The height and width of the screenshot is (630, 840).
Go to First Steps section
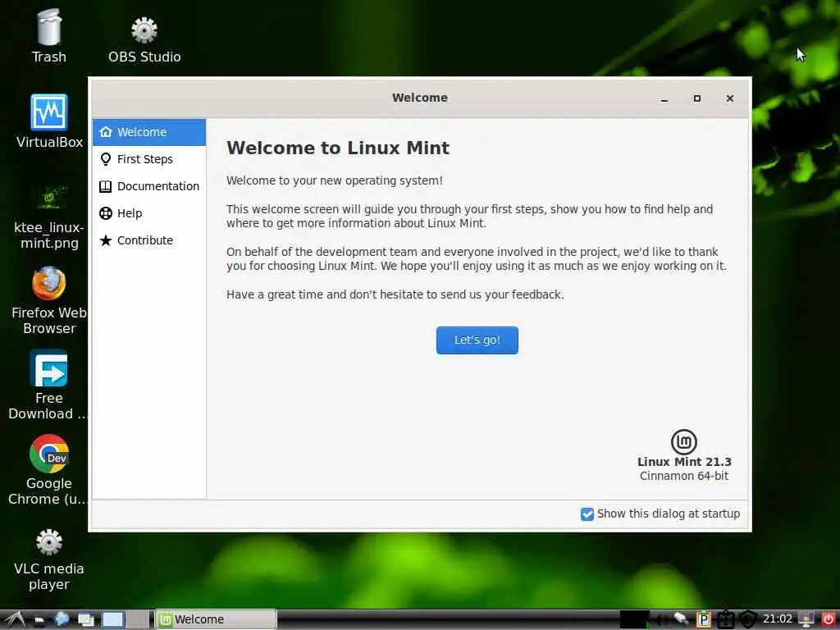point(149,159)
